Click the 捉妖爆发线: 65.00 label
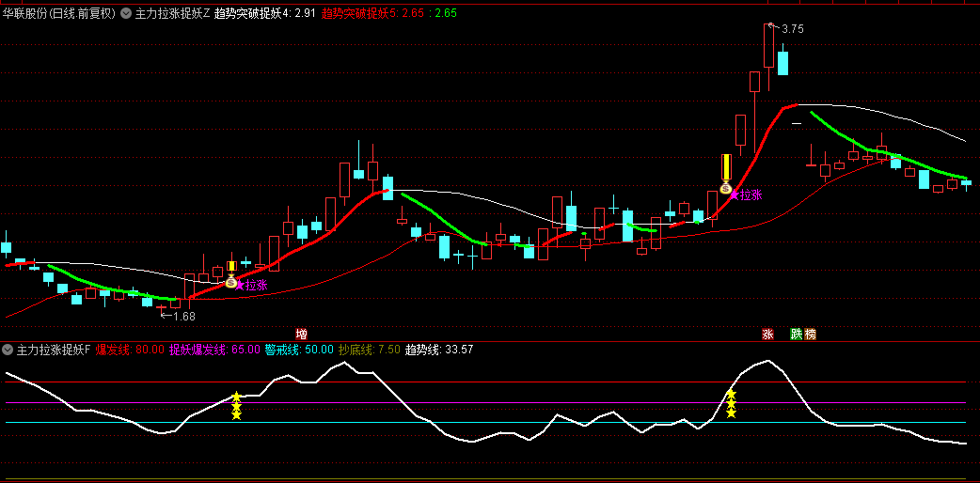 [x=214, y=350]
